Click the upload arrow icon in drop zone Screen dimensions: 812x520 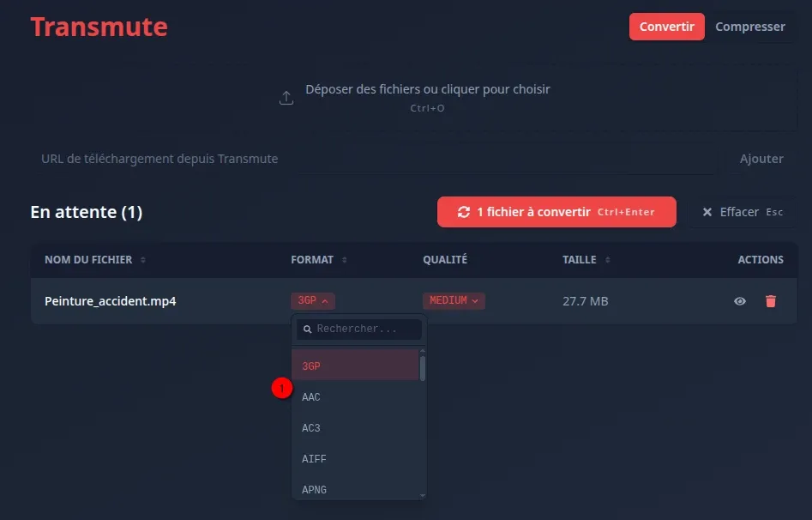click(286, 98)
